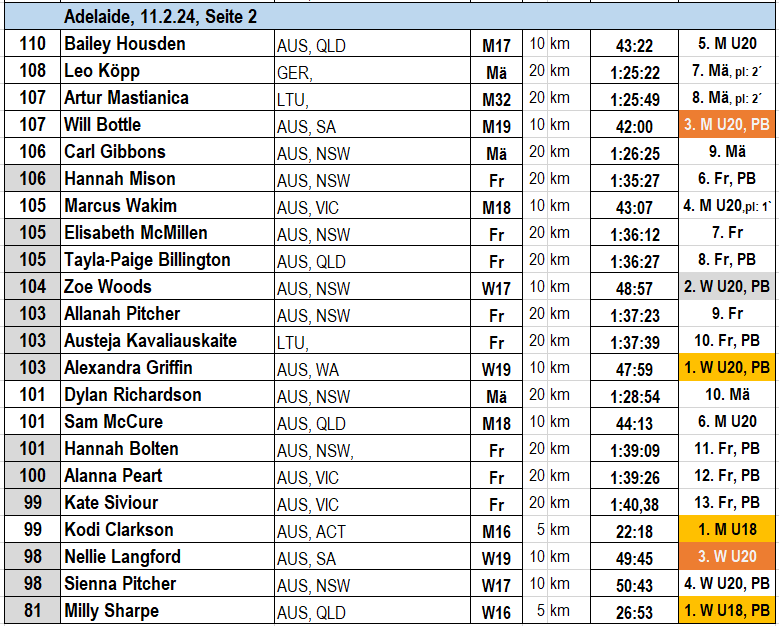The width and height of the screenshot is (780, 631).
Task: Select the yellow 1. W U20, PB cell
Action: tap(726, 367)
